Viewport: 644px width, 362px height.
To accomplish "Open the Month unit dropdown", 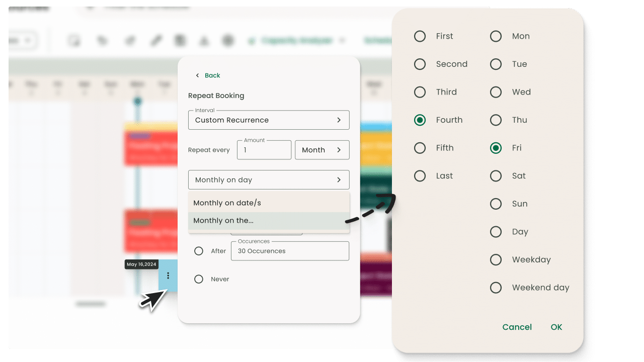I will tap(322, 150).
